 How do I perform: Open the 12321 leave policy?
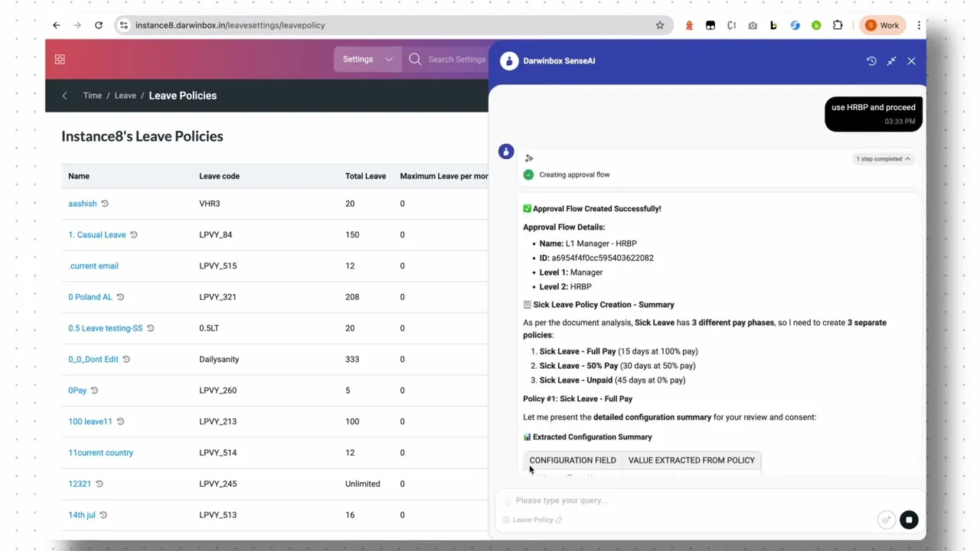[80, 484]
